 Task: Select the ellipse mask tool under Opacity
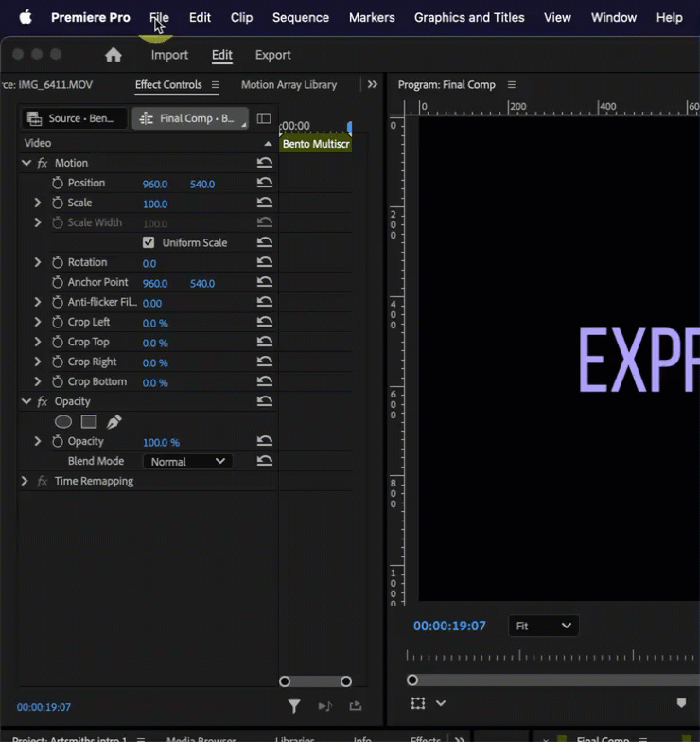63,422
